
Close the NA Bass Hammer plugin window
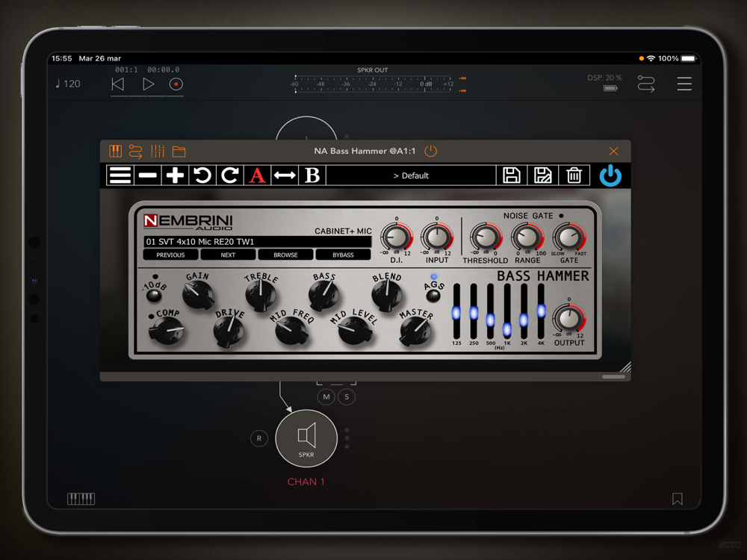tap(613, 152)
